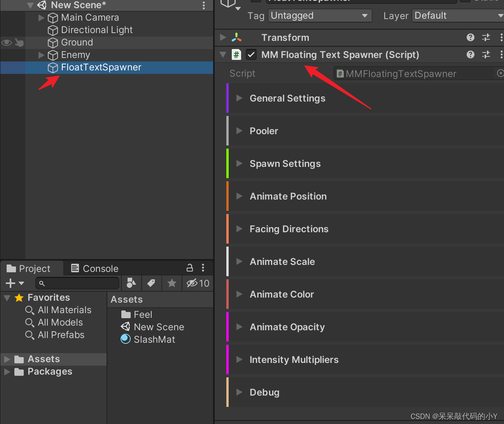The width and height of the screenshot is (504, 424).
Task: Collapse the New Scene hierarchy root
Action: 30,5
